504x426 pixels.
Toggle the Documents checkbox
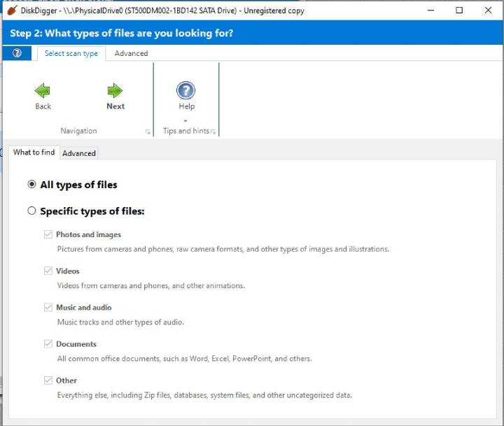coord(48,343)
